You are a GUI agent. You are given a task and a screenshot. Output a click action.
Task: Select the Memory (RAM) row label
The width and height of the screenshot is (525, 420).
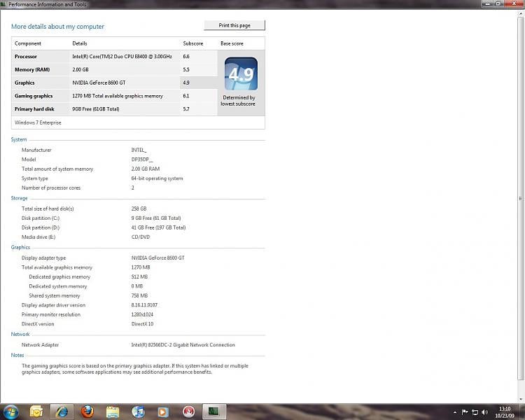click(32, 70)
